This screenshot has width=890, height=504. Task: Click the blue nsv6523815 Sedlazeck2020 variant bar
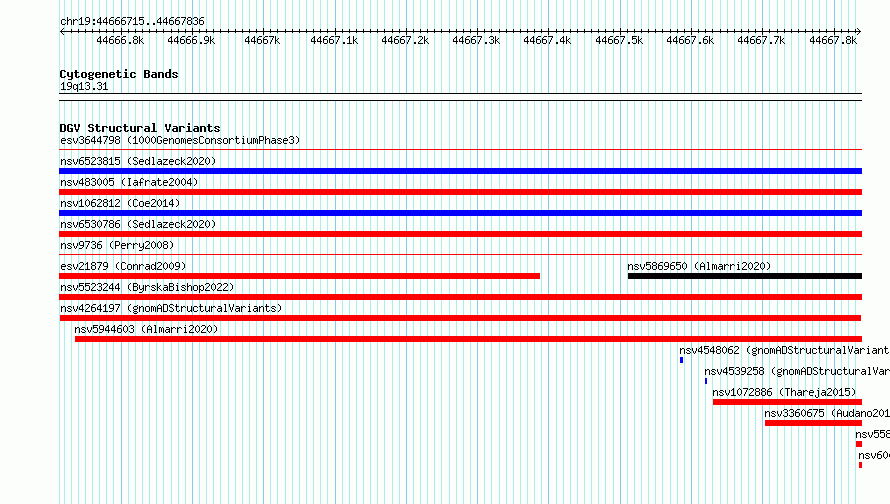(x=460, y=171)
